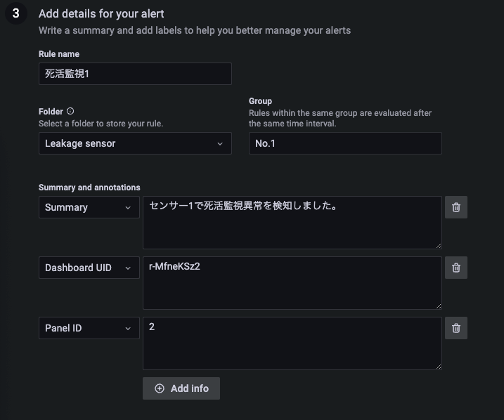Click the Group field label
504x420 pixels.
[260, 101]
